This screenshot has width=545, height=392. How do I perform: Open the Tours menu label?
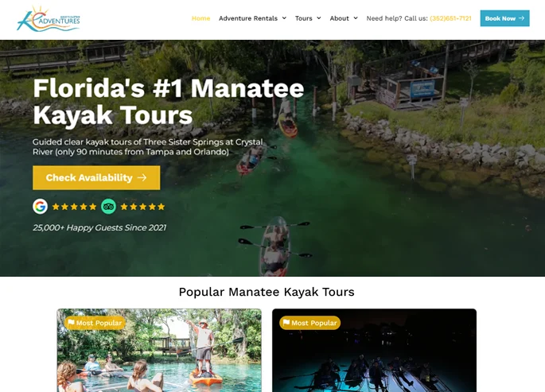click(x=304, y=18)
